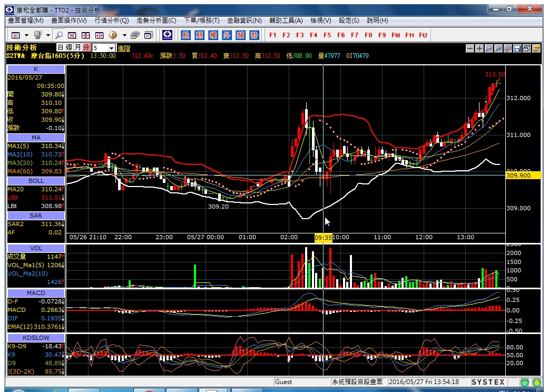548x392 pixels.
Task: Select 週 (weekly) period toggle
Action: click(x=69, y=47)
